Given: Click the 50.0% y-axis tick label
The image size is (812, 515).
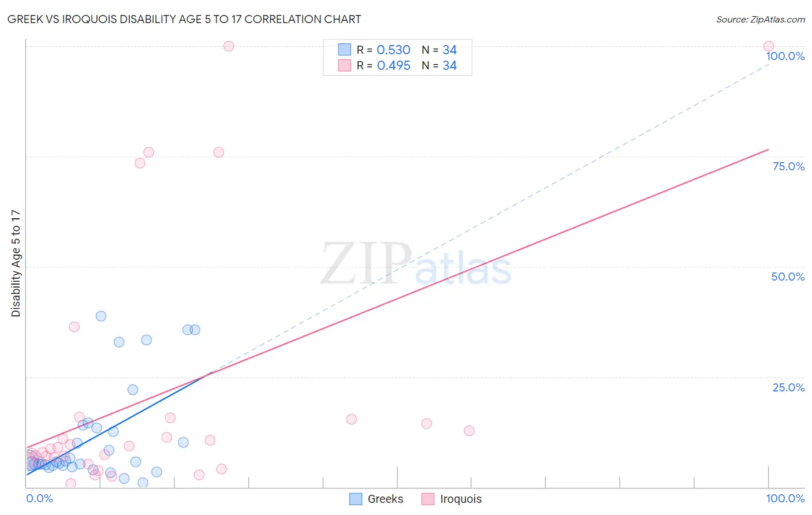Looking at the screenshot, I should pos(788,277).
